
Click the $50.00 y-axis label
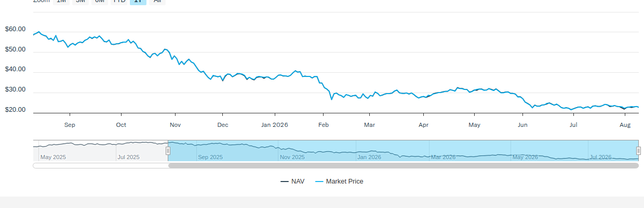pyautogui.click(x=15, y=49)
